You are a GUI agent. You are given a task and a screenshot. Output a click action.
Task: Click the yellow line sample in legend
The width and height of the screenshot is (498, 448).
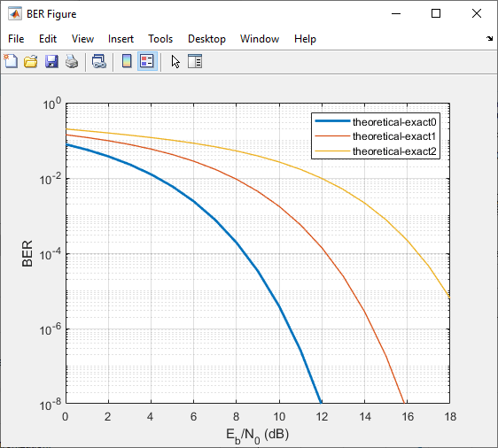tap(332, 151)
